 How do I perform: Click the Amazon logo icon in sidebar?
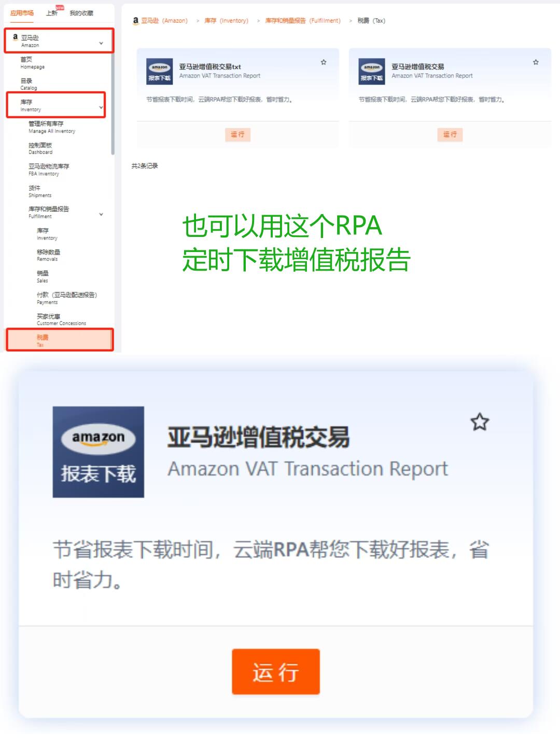(15, 37)
